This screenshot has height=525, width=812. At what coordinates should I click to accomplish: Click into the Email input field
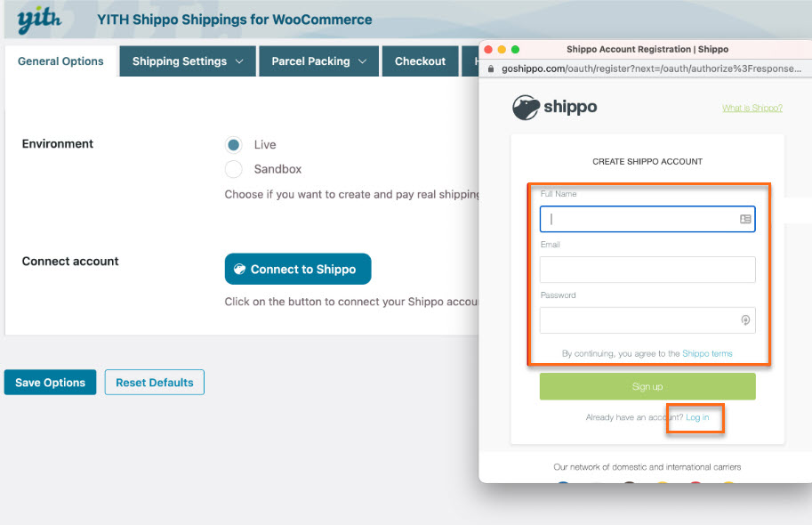click(x=647, y=270)
